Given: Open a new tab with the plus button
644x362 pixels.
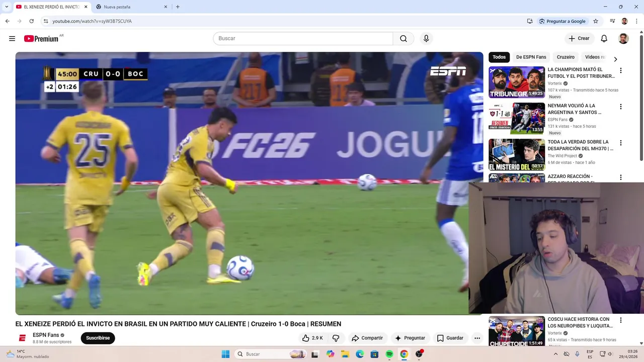Looking at the screenshot, I should tap(178, 7).
